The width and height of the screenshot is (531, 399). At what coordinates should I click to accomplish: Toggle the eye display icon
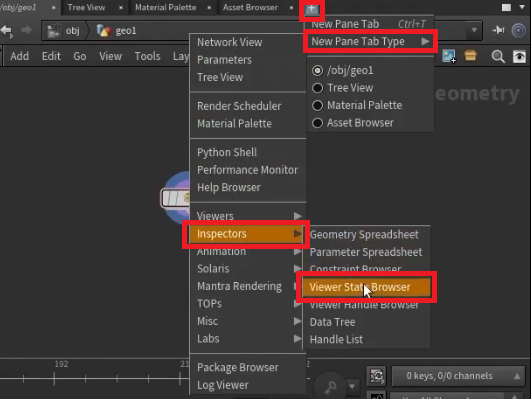pos(519,57)
